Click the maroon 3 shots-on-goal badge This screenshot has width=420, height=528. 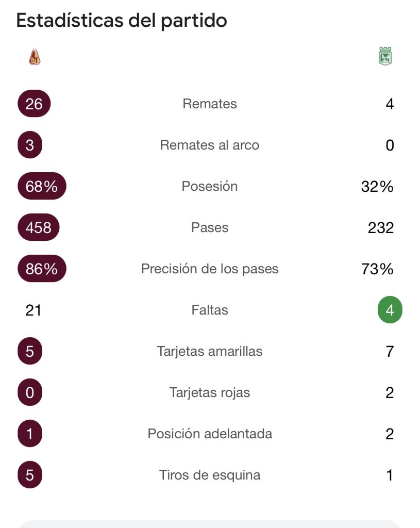(30, 145)
